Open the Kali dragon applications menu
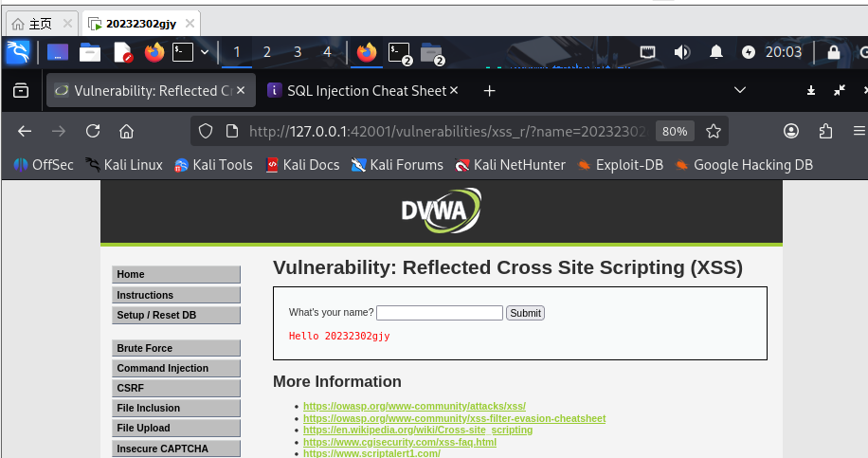Screen dimensions: 868x458 pos(18,52)
